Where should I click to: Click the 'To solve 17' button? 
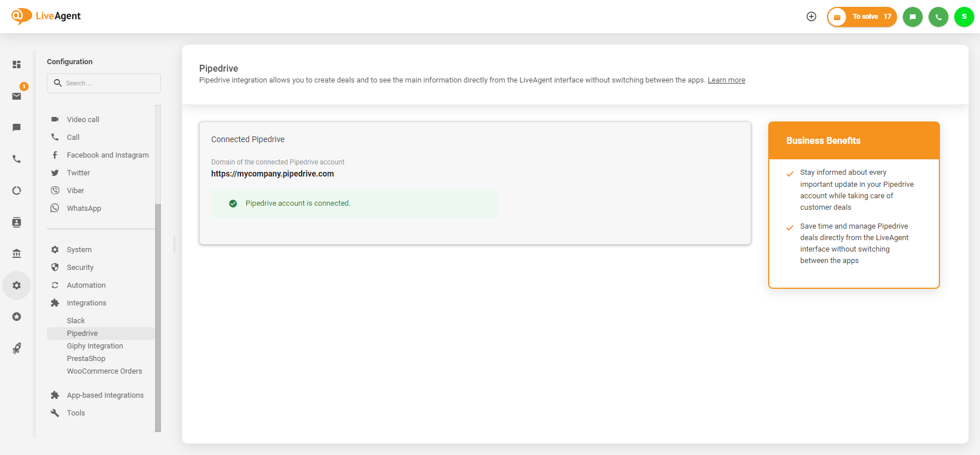point(862,17)
